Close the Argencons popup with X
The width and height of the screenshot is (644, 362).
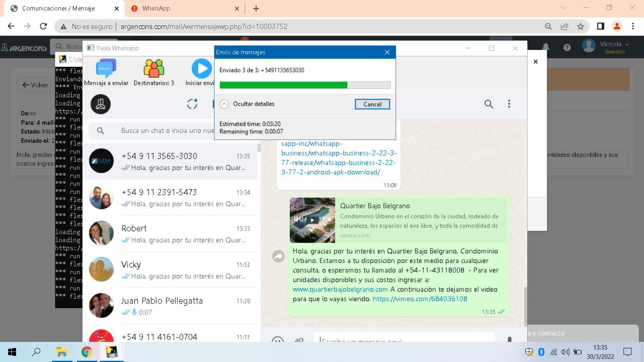[536, 62]
